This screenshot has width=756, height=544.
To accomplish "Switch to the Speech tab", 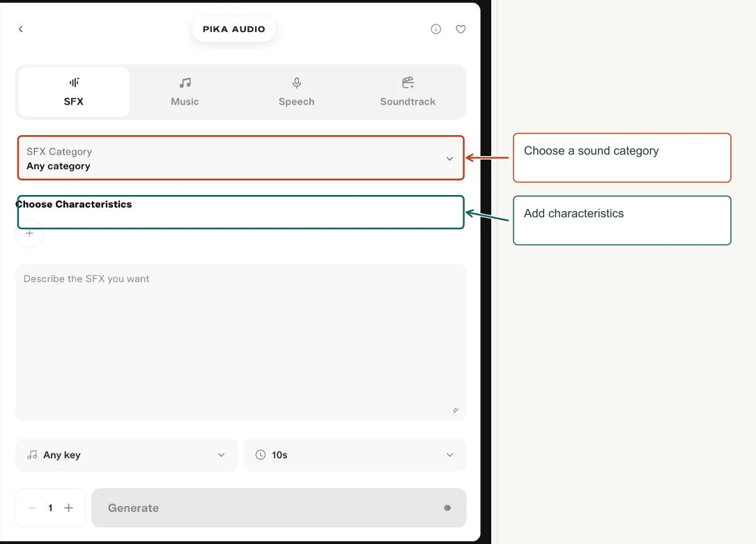I will 297,91.
